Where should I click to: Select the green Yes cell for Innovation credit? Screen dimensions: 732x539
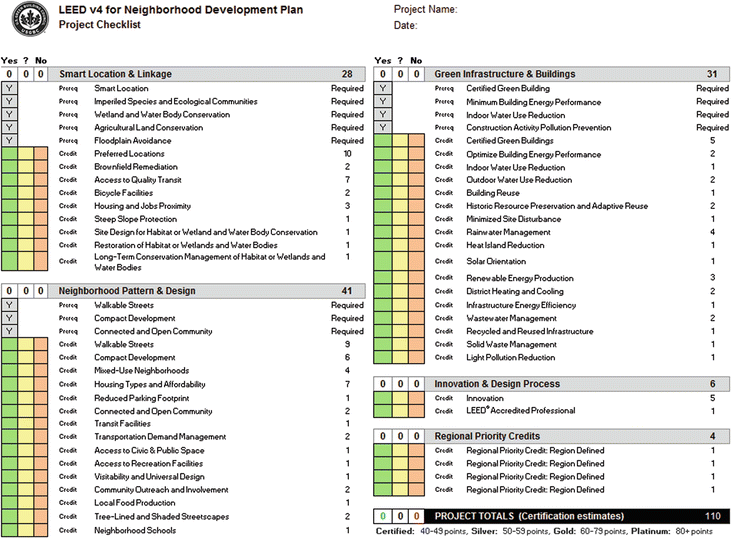[383, 398]
